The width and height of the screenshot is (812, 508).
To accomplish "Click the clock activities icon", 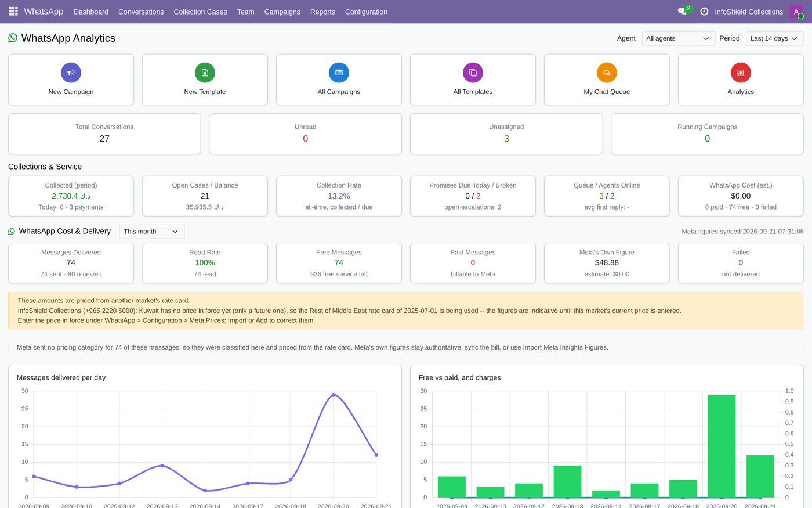I will pyautogui.click(x=704, y=12).
